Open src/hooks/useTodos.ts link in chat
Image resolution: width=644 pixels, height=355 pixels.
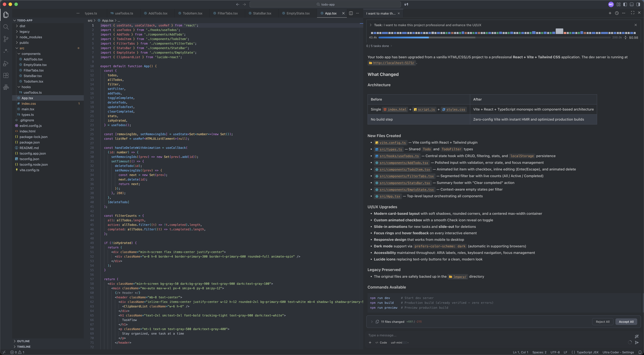[399, 156]
